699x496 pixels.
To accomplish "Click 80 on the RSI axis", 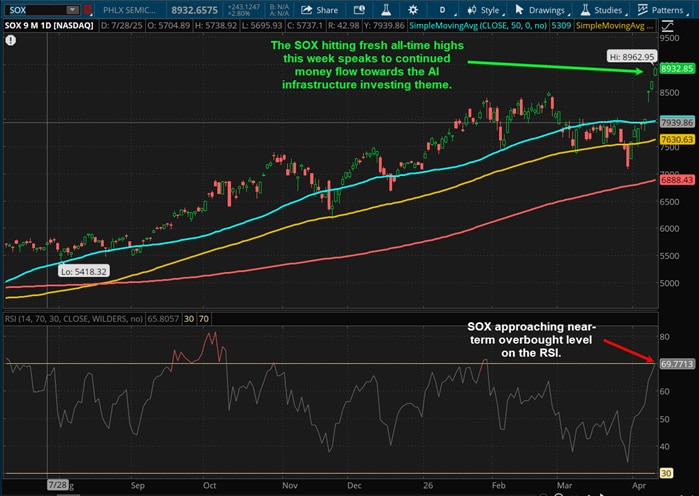I will pyautogui.click(x=664, y=336).
